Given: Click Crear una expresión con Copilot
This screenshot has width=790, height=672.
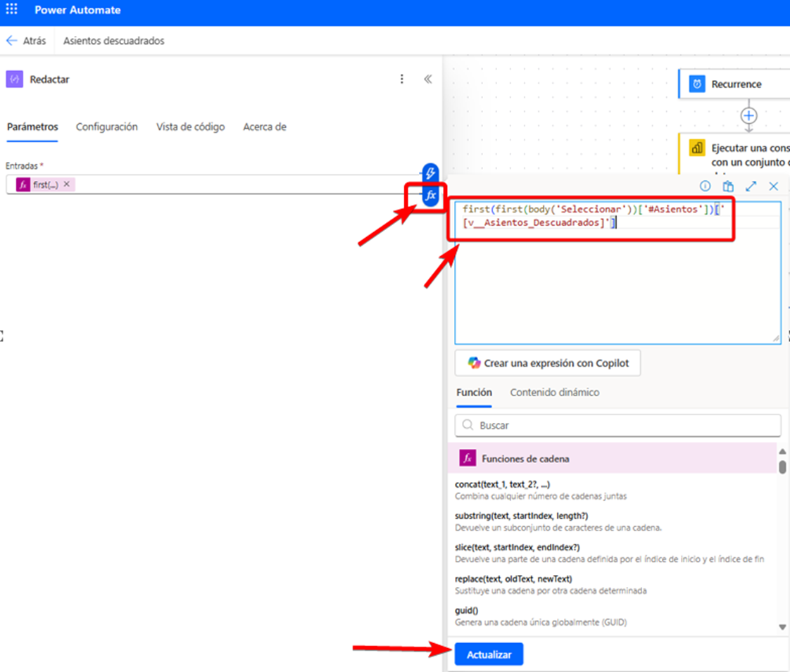Looking at the screenshot, I should pos(547,363).
